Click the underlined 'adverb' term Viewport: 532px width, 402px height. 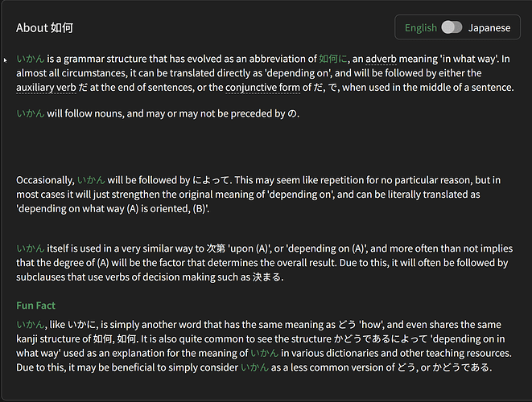pos(382,59)
